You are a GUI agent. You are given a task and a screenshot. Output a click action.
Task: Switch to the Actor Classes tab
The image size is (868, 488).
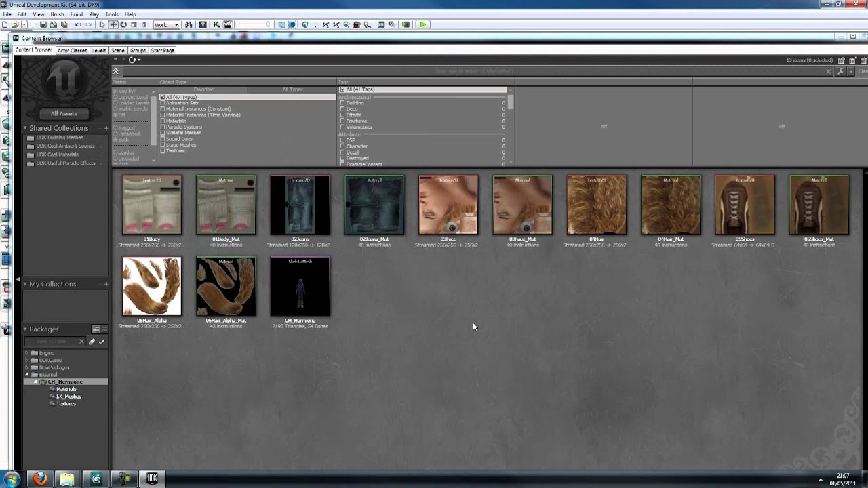point(72,50)
